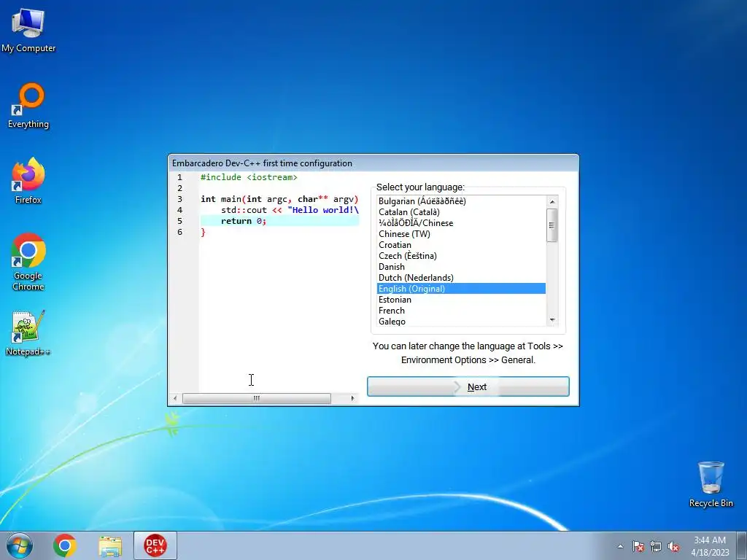The width and height of the screenshot is (747, 560).
Task: Open Action Center flag tray icon
Action: coord(638,546)
